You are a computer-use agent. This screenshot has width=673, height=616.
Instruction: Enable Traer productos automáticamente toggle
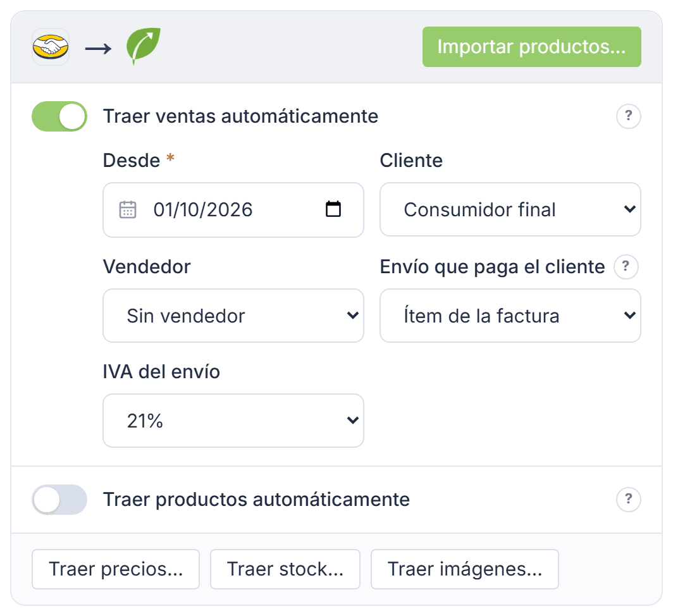click(x=59, y=500)
